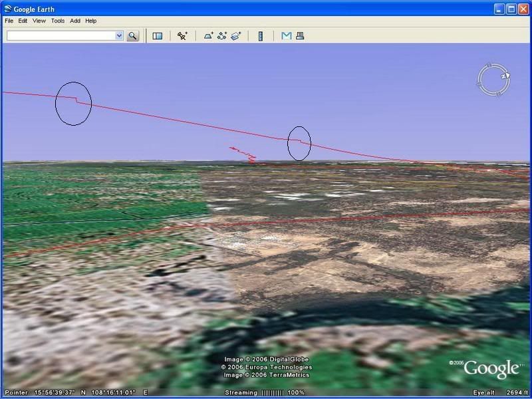This screenshot has width=532, height=399.
Task: Click the Add Image Overlay icon
Action: point(236,36)
